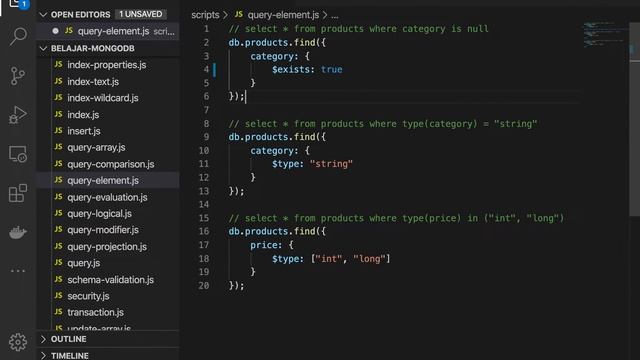This screenshot has width=640, height=360.
Task: Select query-element.js in file tree
Action: point(108,180)
